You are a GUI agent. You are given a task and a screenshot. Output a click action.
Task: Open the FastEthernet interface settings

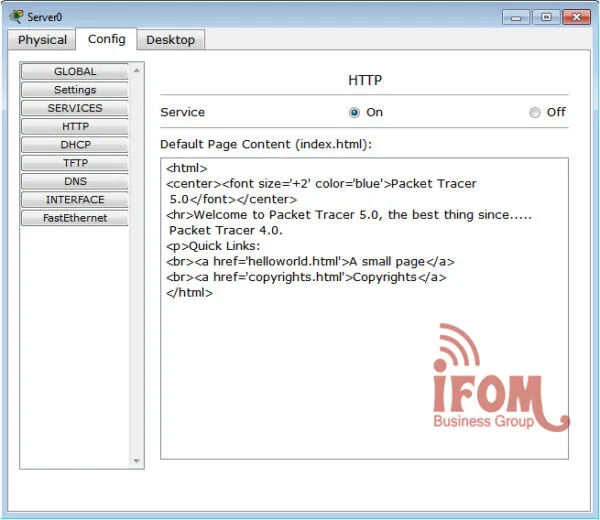(75, 218)
